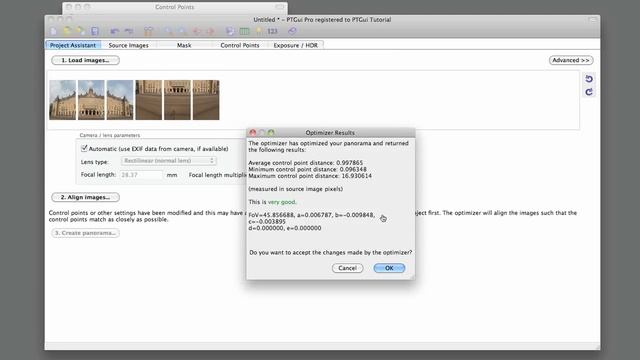Open the Mask tab
640x360 pixels.
[x=184, y=45]
